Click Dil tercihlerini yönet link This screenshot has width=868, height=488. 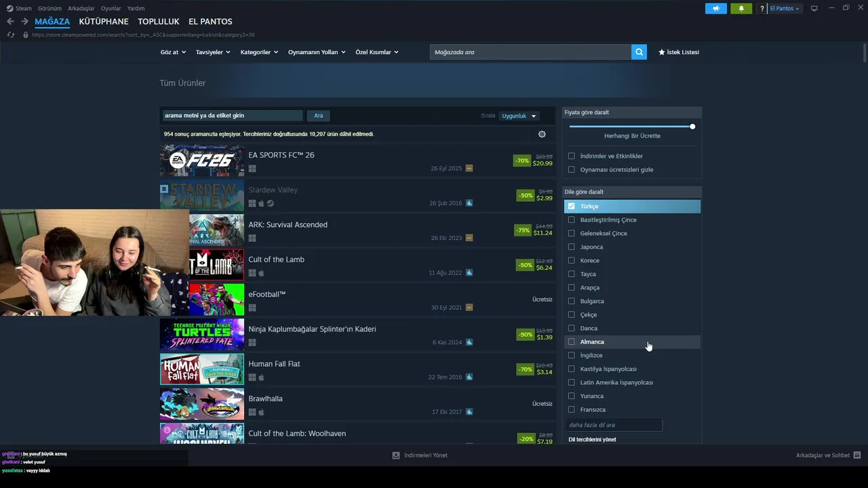pyautogui.click(x=592, y=440)
